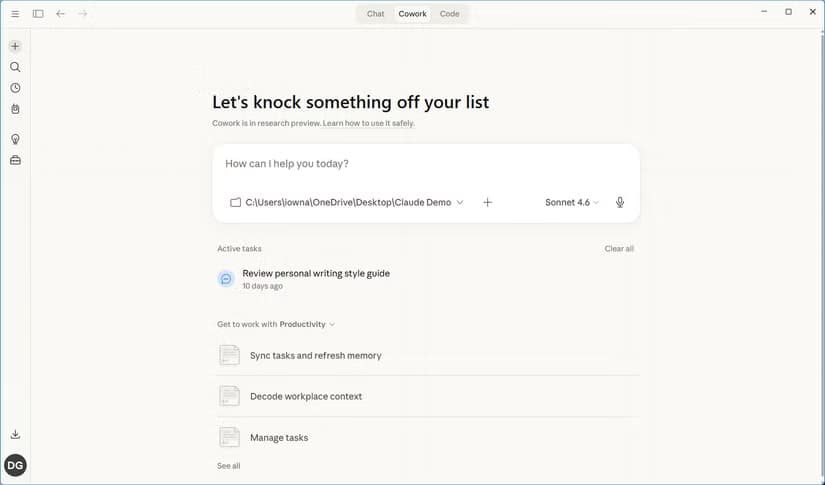Click the download icon in sidebar

coord(15,434)
